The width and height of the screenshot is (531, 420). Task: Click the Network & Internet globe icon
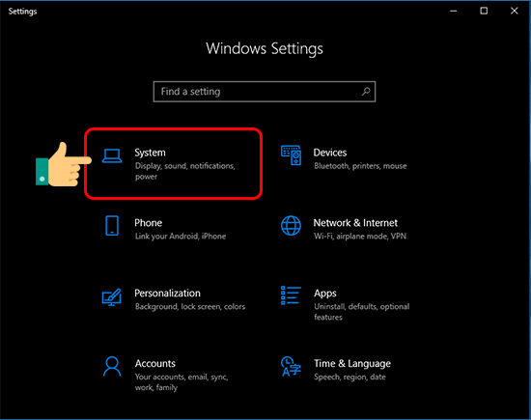[291, 226]
